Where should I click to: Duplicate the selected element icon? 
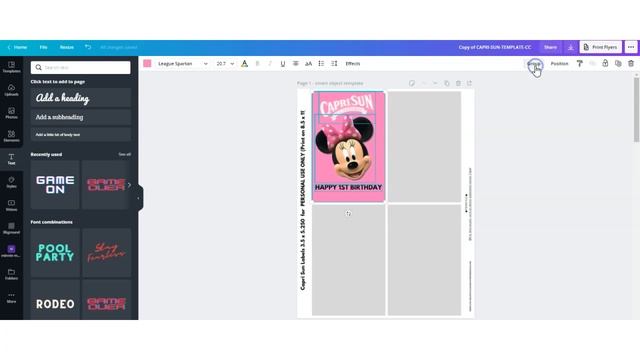pos(618,63)
